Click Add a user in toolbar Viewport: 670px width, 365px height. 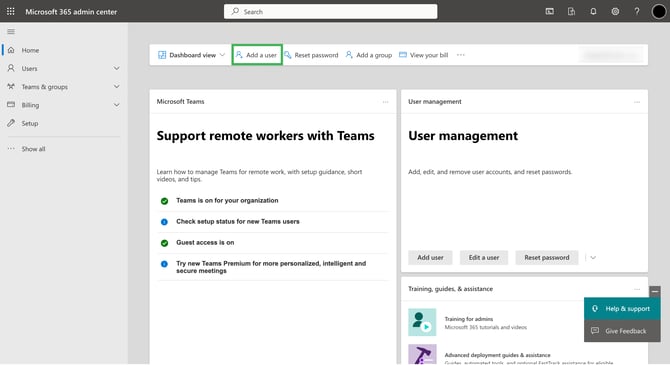click(x=257, y=55)
